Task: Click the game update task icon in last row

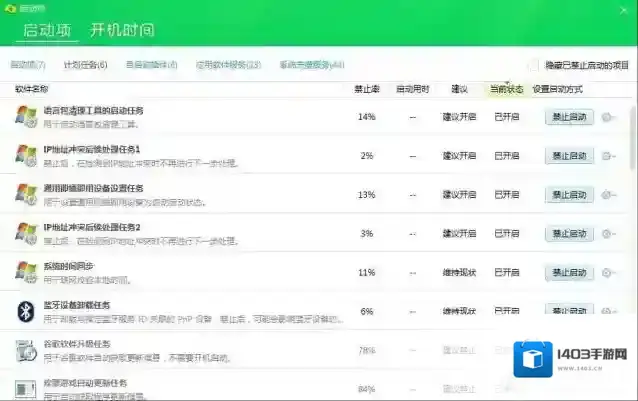Action: pyautogui.click(x=26, y=388)
